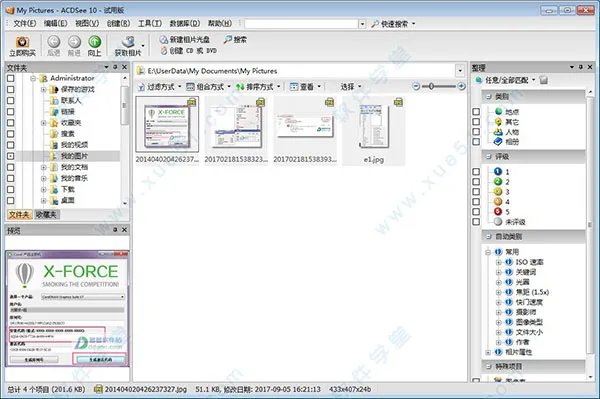Expand the ISO 速度 auto category node
Image resolution: width=600 pixels, height=399 pixels.
click(x=499, y=262)
